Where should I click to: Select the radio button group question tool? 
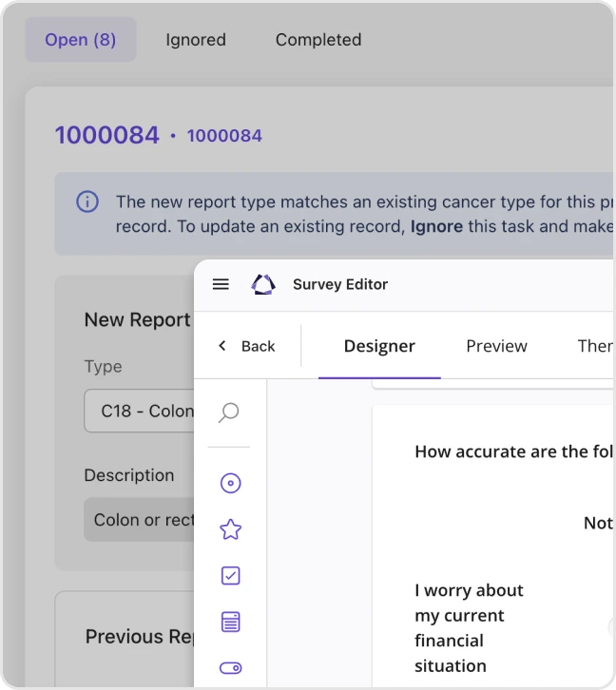[230, 483]
